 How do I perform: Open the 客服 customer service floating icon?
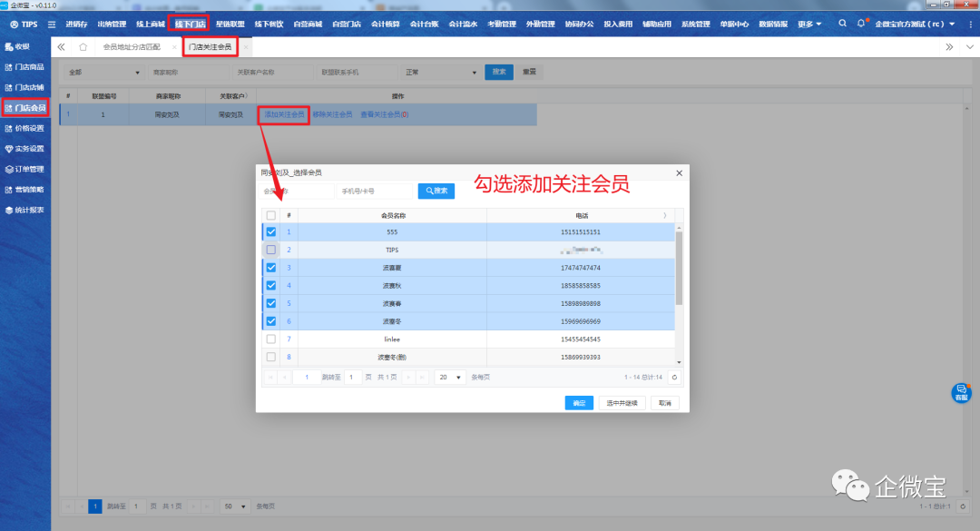[x=961, y=392]
